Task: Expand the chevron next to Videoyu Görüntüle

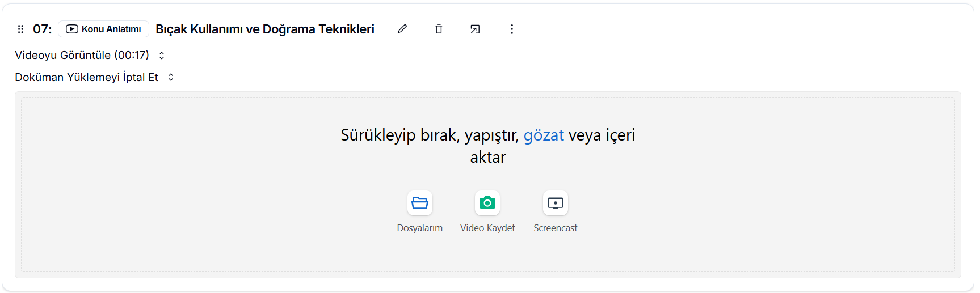Action: pos(162,56)
